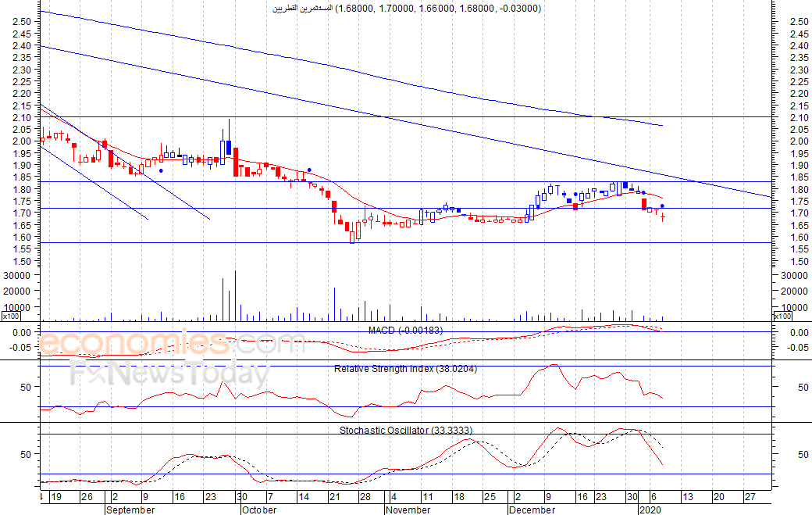812x515 pixels.
Task: Click 50 on the right Stochastic axis
Action: click(803, 454)
